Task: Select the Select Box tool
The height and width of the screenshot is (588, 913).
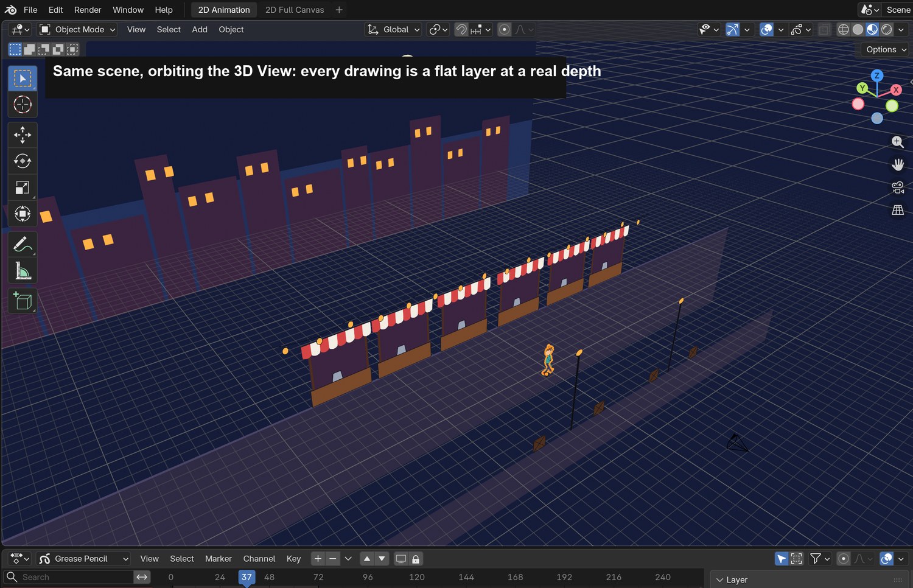Action: (x=23, y=79)
